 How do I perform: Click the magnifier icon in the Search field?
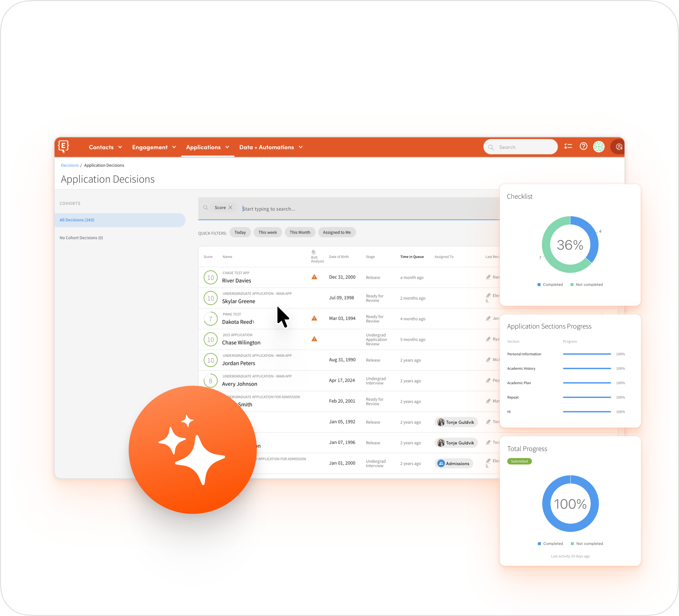pos(491,147)
